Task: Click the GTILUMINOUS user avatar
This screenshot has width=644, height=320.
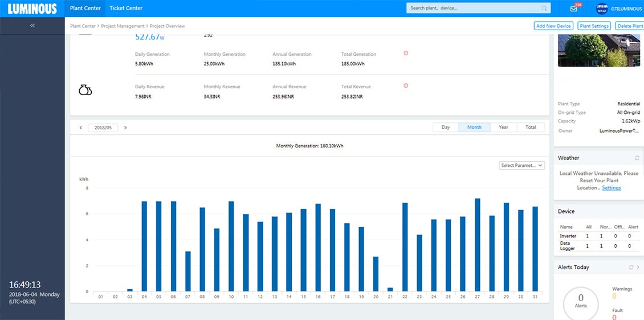Action: click(x=602, y=9)
